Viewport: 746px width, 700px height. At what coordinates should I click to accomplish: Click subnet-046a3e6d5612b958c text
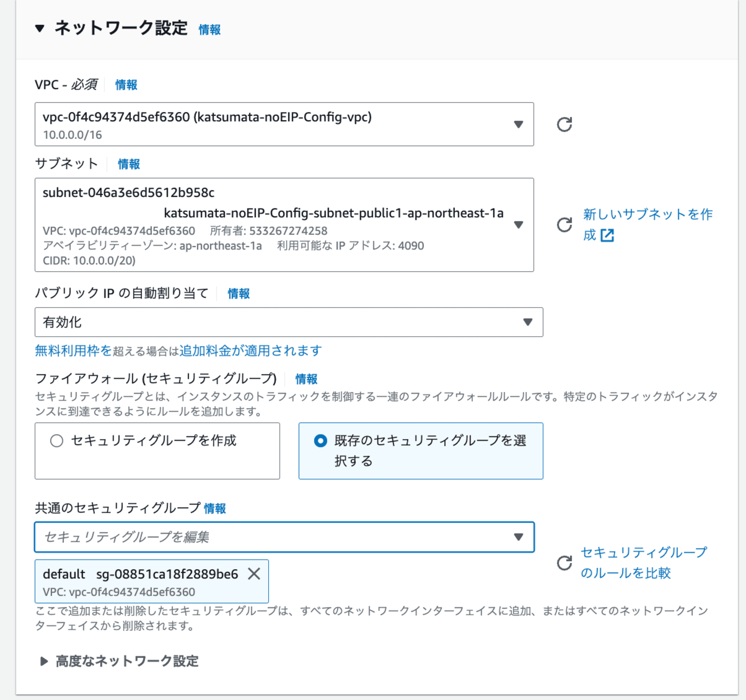[128, 192]
